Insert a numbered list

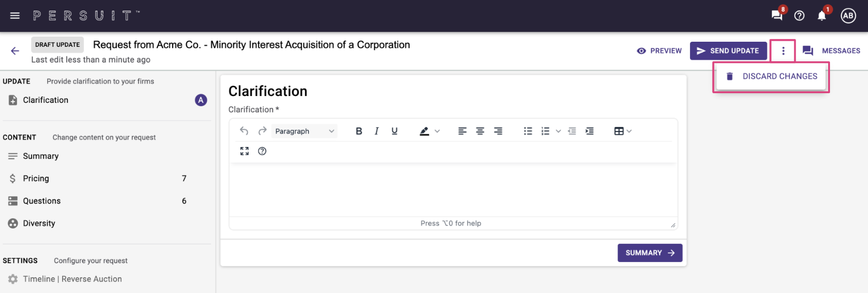coord(546,131)
